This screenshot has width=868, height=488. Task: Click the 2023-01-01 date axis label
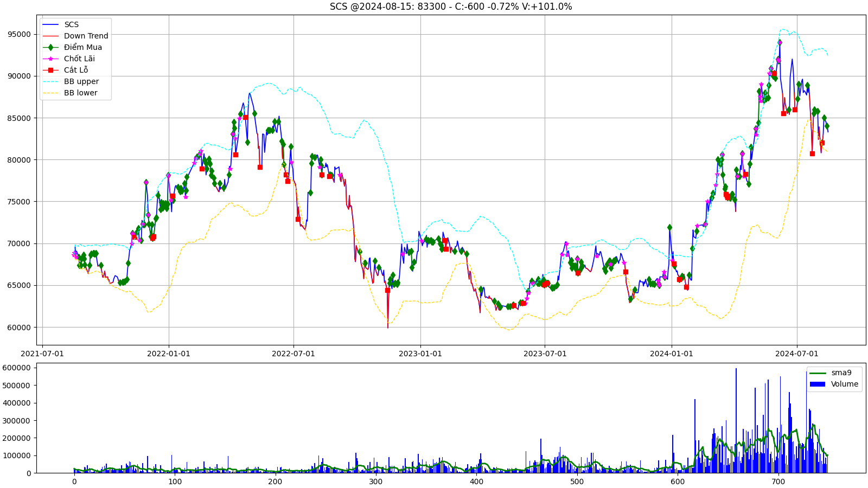pos(420,354)
